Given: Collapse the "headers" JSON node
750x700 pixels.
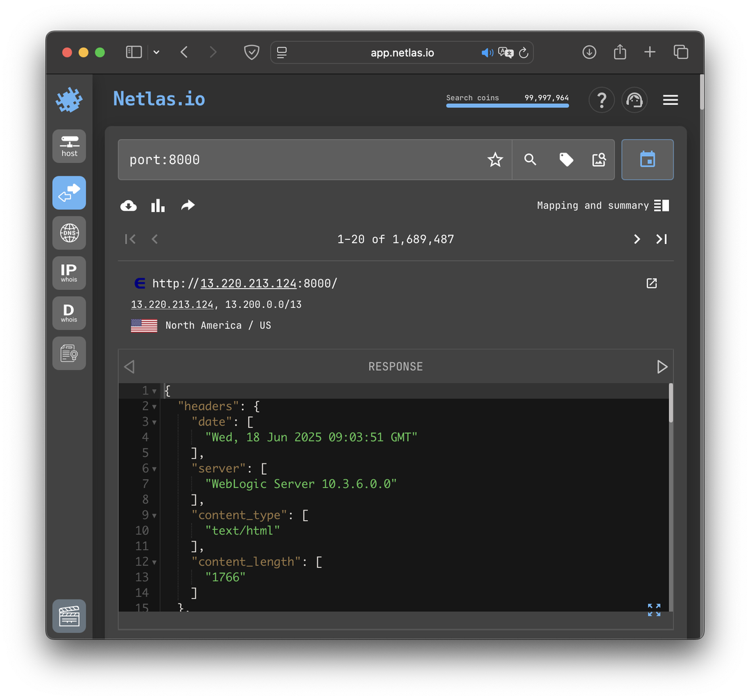Looking at the screenshot, I should pos(154,407).
